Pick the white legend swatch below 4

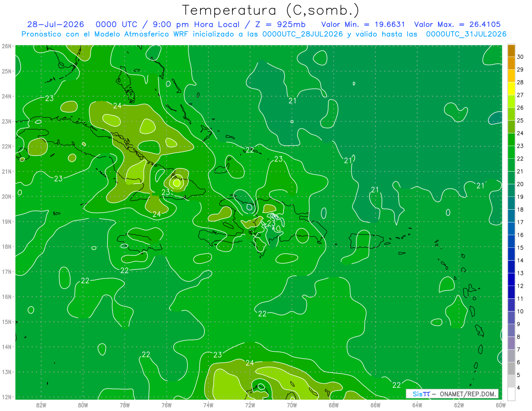pyautogui.click(x=511, y=394)
